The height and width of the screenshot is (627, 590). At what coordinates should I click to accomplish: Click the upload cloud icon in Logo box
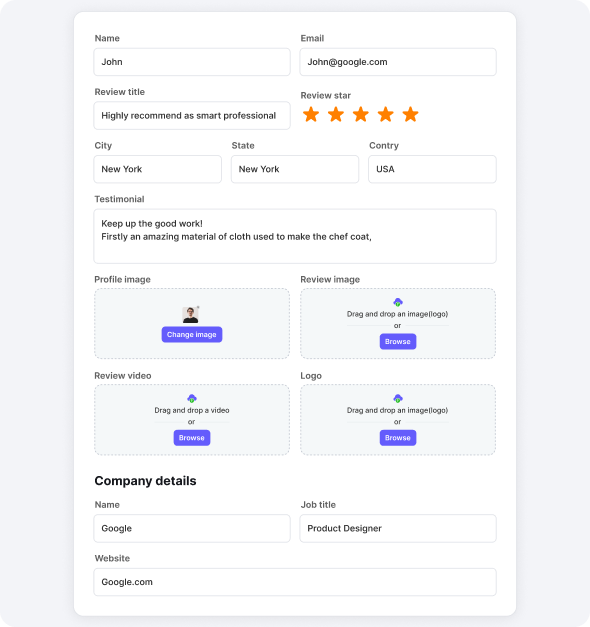tap(398, 398)
